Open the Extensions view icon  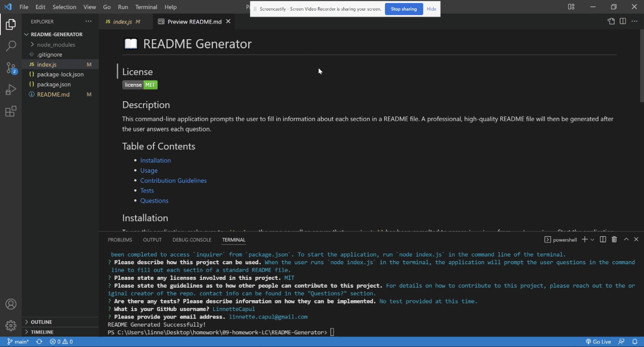click(11, 111)
